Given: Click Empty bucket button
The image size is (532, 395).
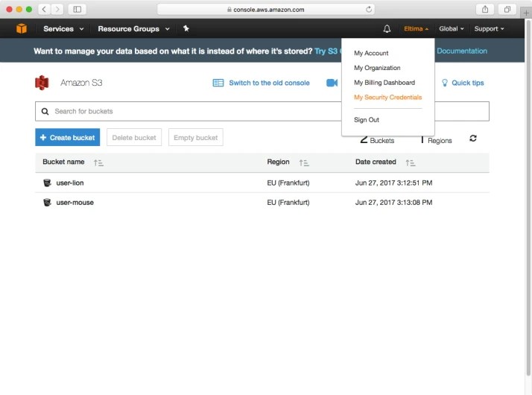Looking at the screenshot, I should pyautogui.click(x=196, y=137).
